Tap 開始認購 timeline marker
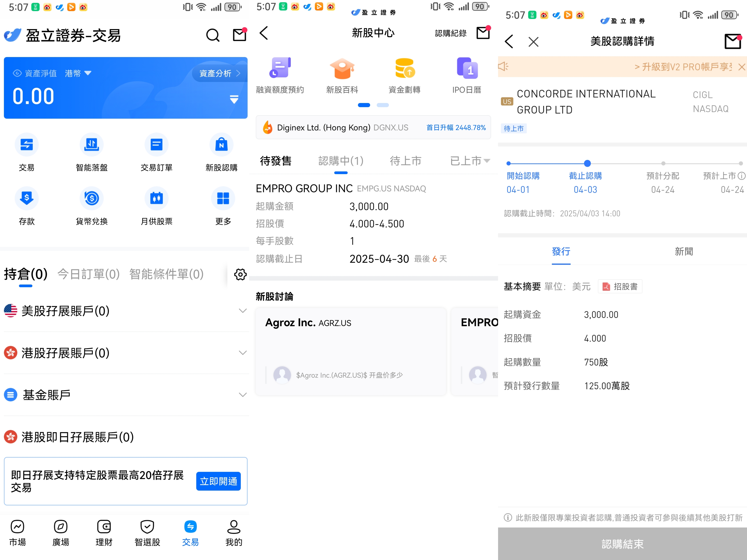This screenshot has height=560, width=747. point(509,163)
